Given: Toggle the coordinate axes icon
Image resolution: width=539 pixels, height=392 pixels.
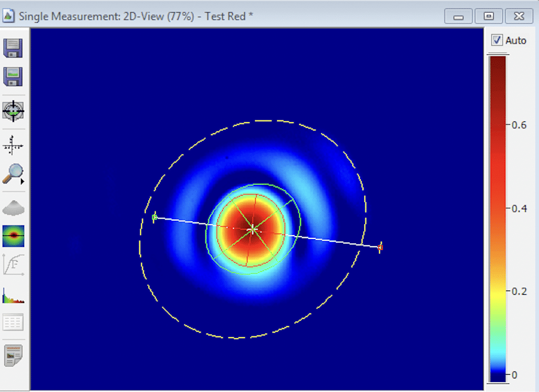Looking at the screenshot, I should [x=13, y=145].
